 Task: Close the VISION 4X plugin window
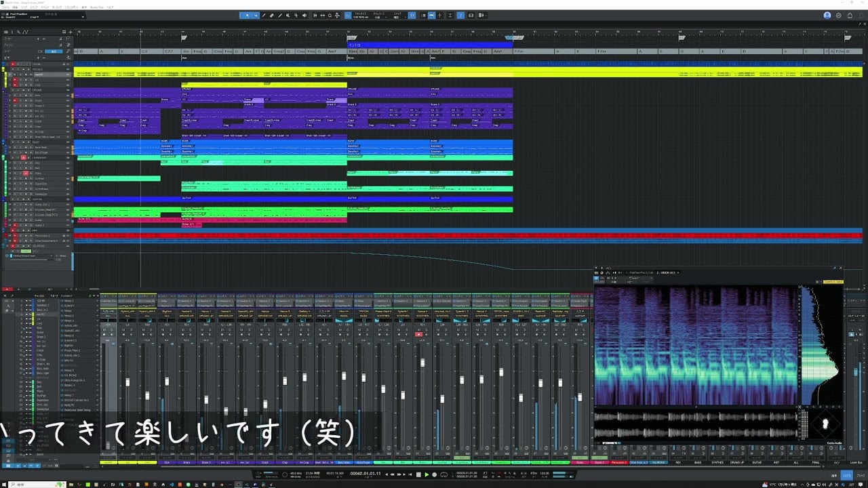[x=841, y=268]
